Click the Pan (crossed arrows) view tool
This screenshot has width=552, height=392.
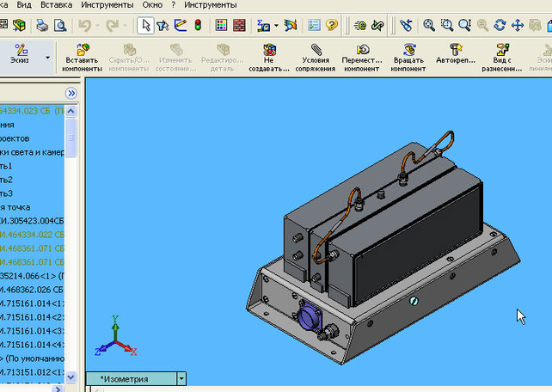click(x=518, y=26)
